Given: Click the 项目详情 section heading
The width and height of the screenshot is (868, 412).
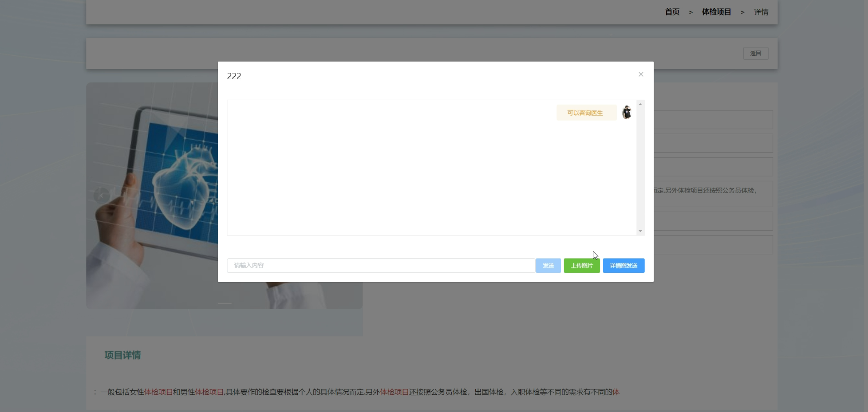Looking at the screenshot, I should 122,355.
